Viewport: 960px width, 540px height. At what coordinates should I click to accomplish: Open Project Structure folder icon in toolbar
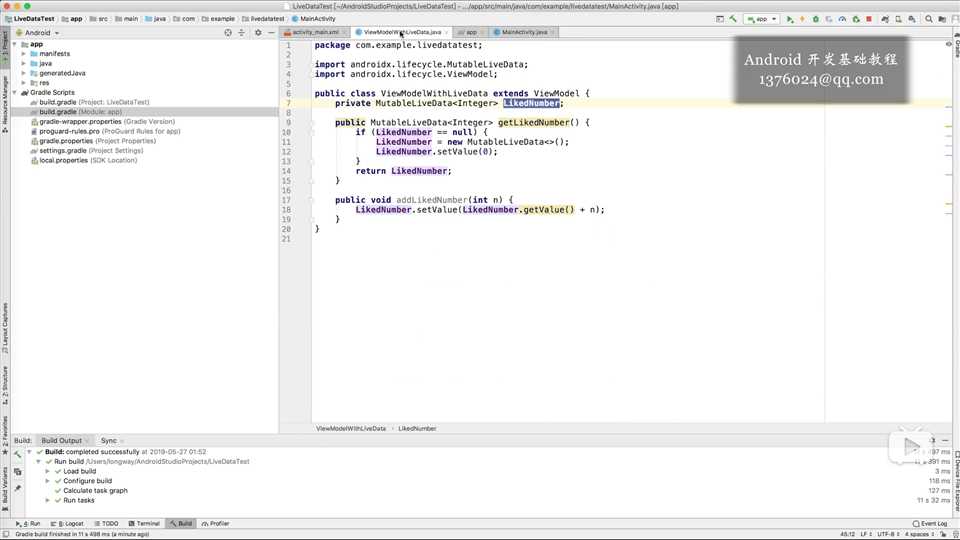[x=942, y=19]
